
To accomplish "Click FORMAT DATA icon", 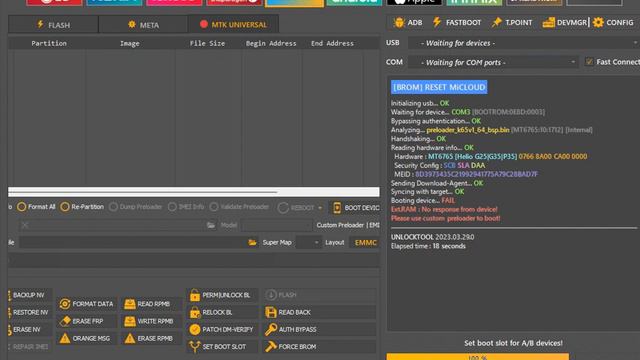I will coord(64,304).
